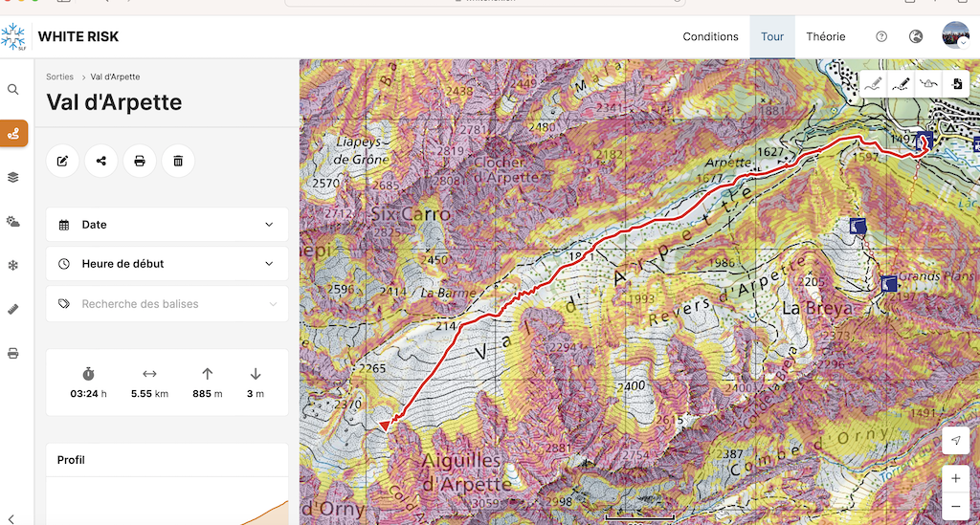Click the import file icon on map toolbar
Screen dimensions: 980x525
pyautogui.click(x=957, y=84)
